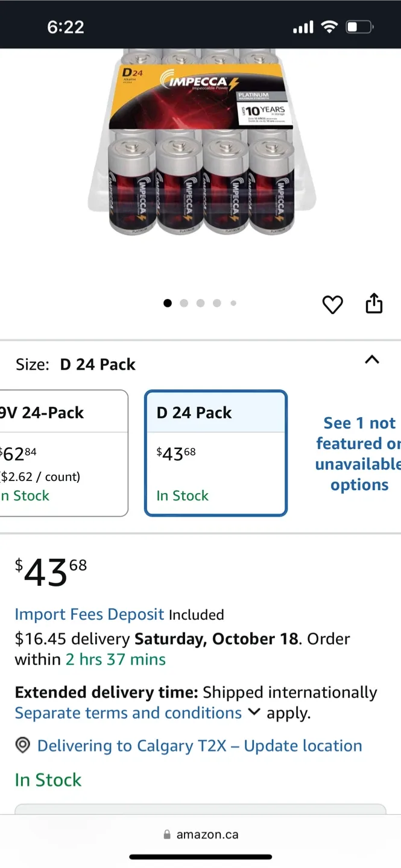Select the second carousel pagination dot
Image resolution: width=401 pixels, height=868 pixels.
[x=185, y=303]
